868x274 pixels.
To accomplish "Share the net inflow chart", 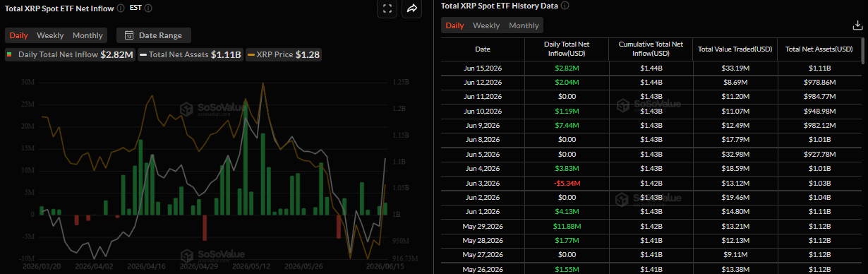I will pyautogui.click(x=411, y=8).
